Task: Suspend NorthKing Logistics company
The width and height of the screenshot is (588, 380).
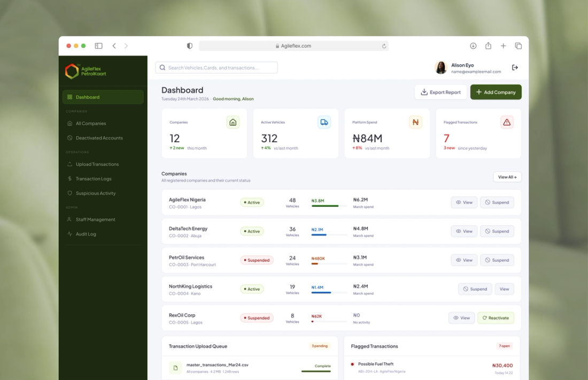Action: [475, 289]
